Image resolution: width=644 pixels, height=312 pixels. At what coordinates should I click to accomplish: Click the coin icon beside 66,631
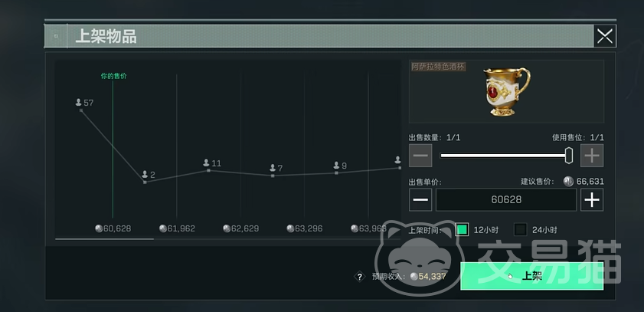coord(568,182)
